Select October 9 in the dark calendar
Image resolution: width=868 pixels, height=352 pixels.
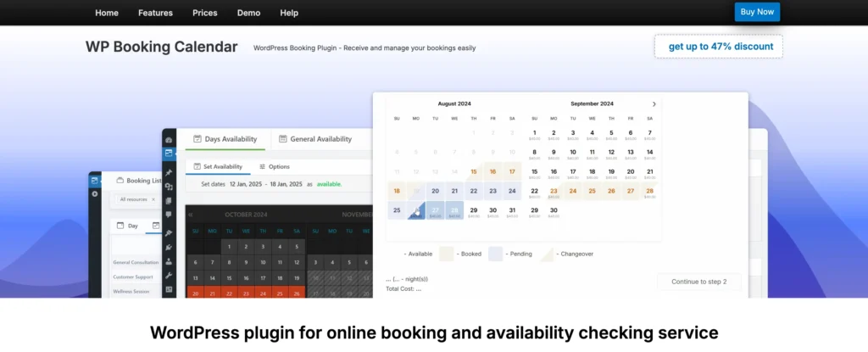point(246,263)
